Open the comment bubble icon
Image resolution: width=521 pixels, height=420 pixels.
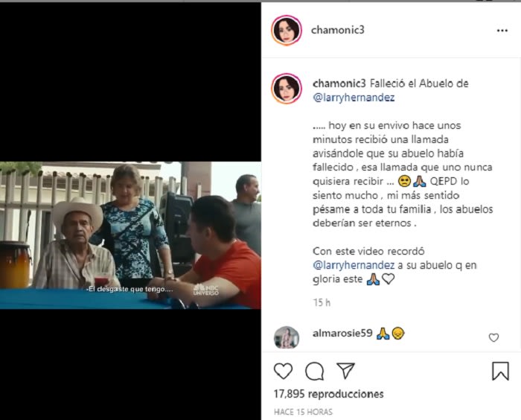(314, 371)
